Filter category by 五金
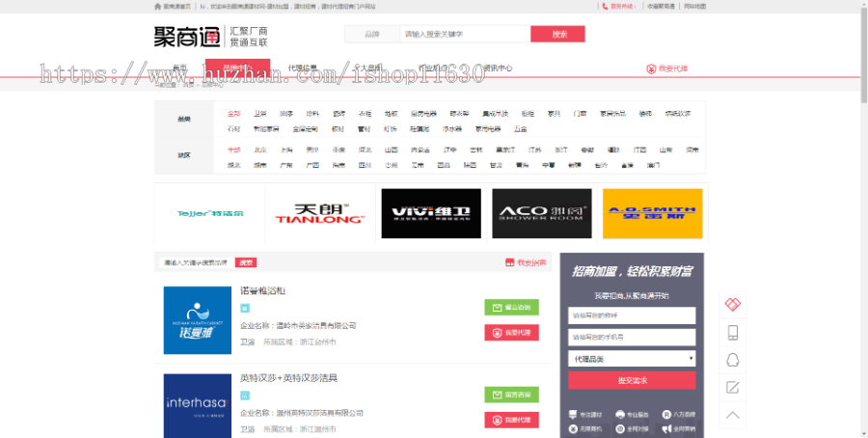Screen dimensions: 868x438 click(521, 129)
